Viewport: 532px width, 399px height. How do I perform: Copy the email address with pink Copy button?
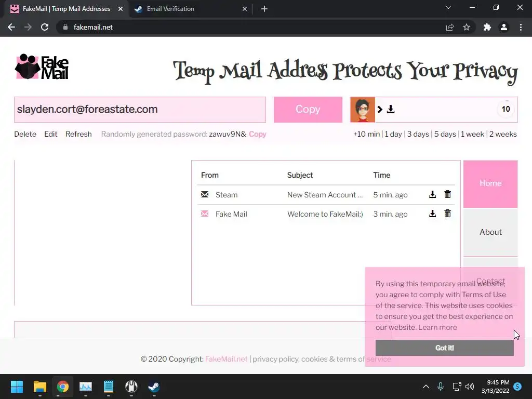pos(308,110)
